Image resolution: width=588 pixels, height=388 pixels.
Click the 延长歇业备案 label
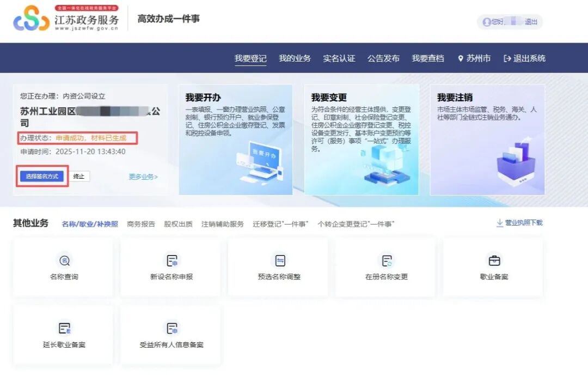pos(64,345)
